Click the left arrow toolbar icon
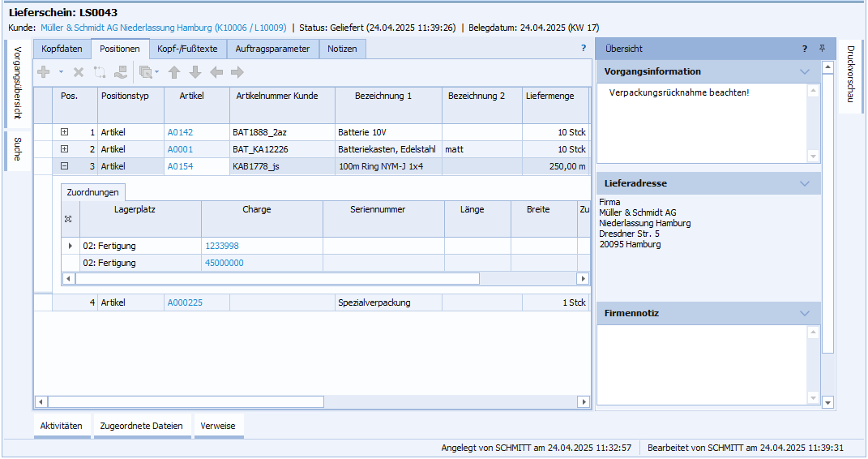Image resolution: width=868 pixels, height=459 pixels. pos(216,72)
